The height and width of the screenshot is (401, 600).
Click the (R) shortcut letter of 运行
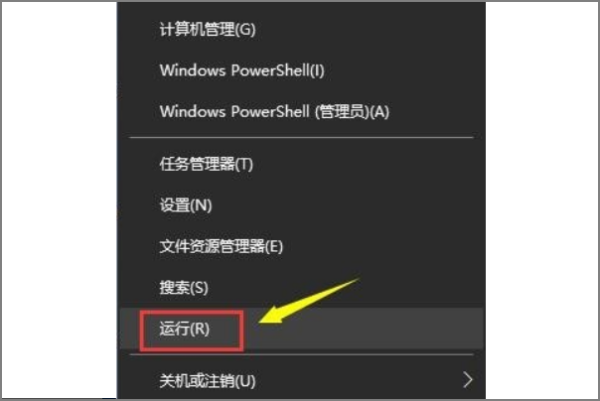coord(200,329)
